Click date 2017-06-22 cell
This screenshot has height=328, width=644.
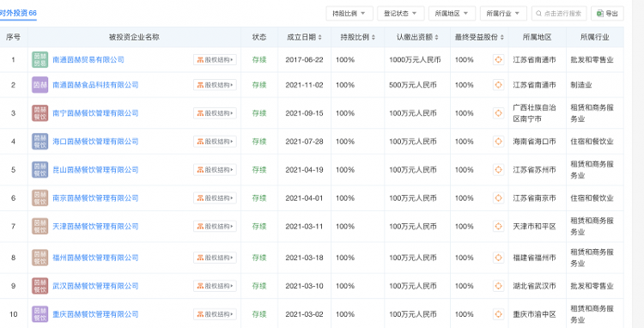pyautogui.click(x=304, y=60)
